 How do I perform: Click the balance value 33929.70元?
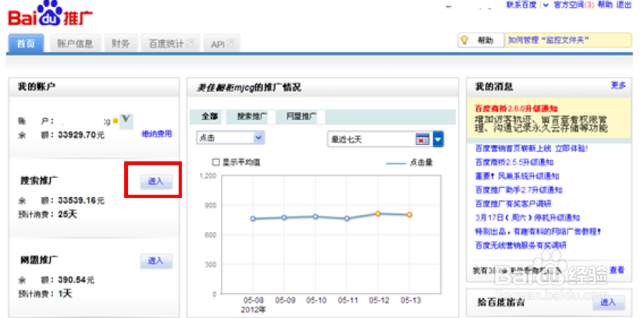[81, 135]
